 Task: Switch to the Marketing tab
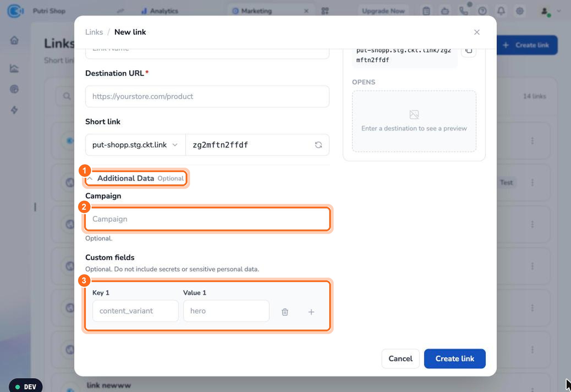tap(252, 11)
